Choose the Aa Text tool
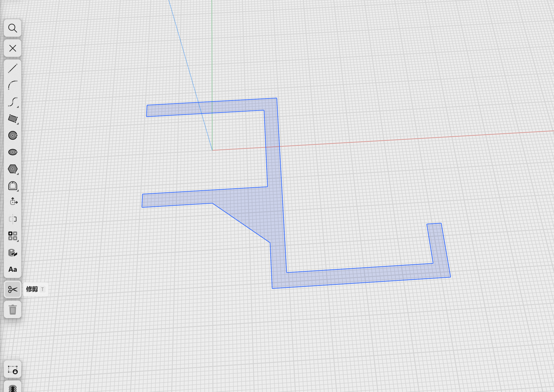 coord(13,269)
